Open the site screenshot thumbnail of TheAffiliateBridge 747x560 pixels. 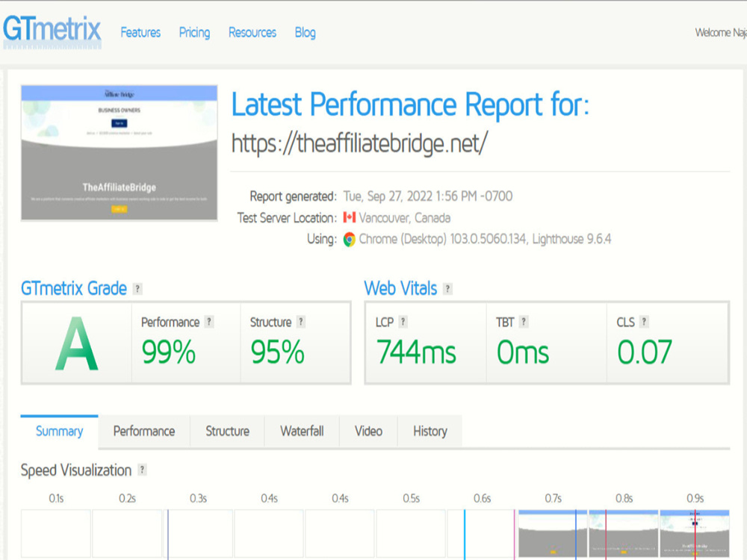(x=119, y=153)
